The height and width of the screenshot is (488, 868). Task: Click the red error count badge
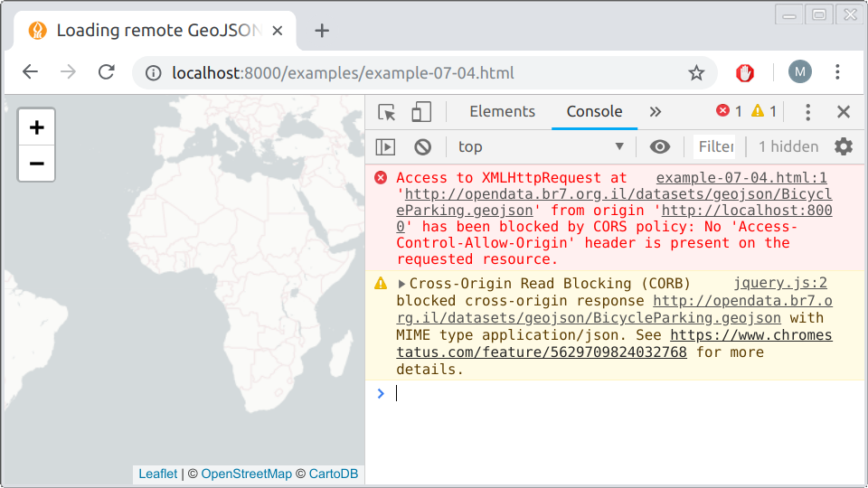click(x=729, y=111)
